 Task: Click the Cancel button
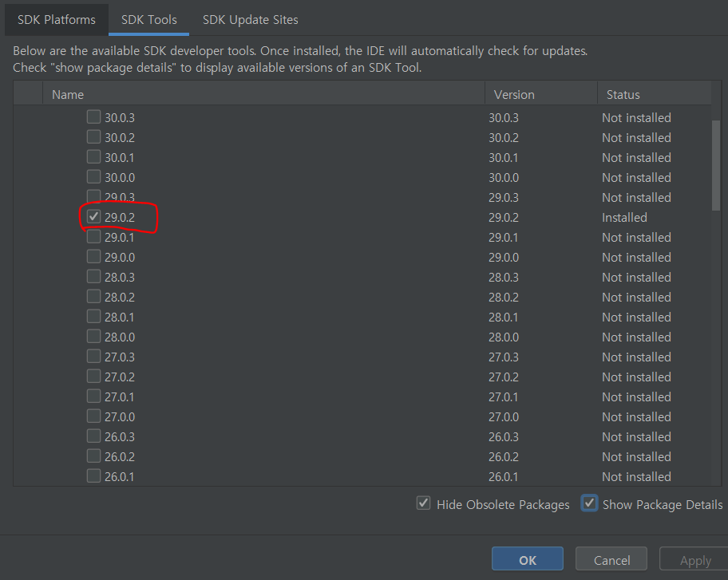point(611,559)
